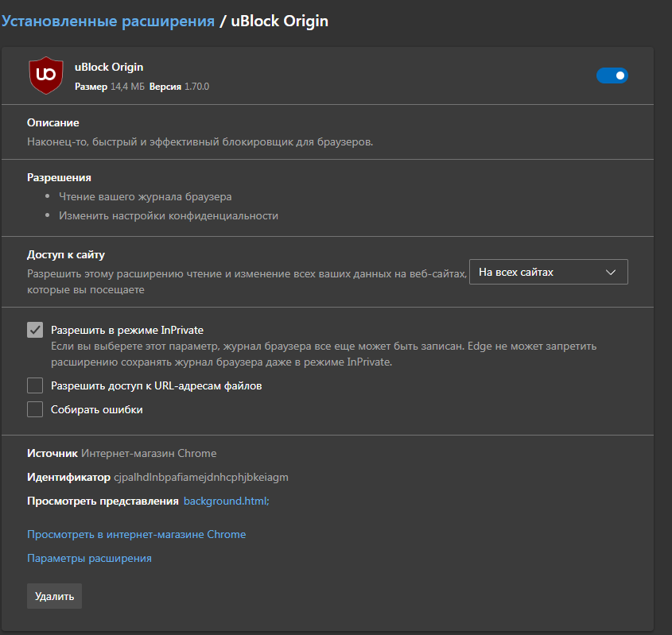Uncheck 'Разрешить в режиме InPrivate' checkbox
This screenshot has height=635, width=672.
coord(35,330)
